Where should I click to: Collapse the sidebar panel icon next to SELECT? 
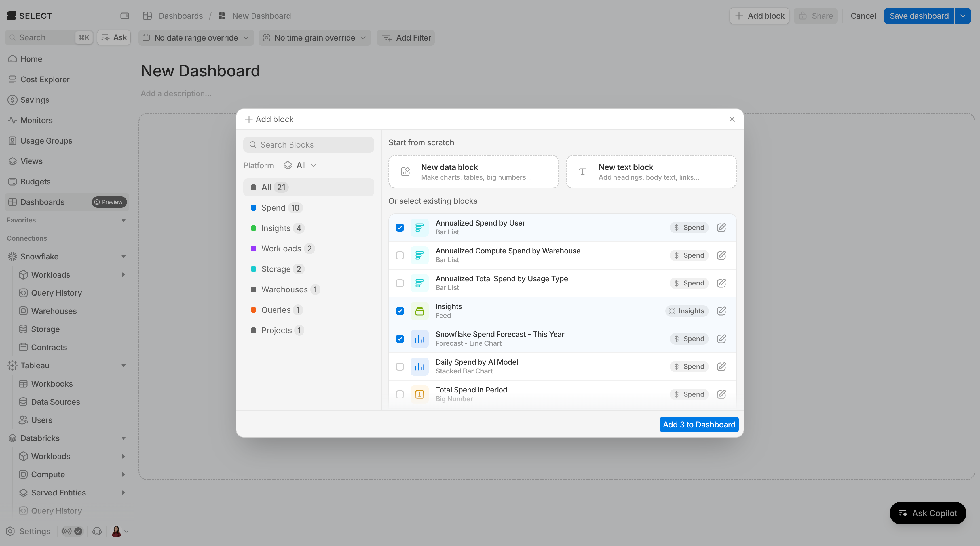[x=124, y=16]
